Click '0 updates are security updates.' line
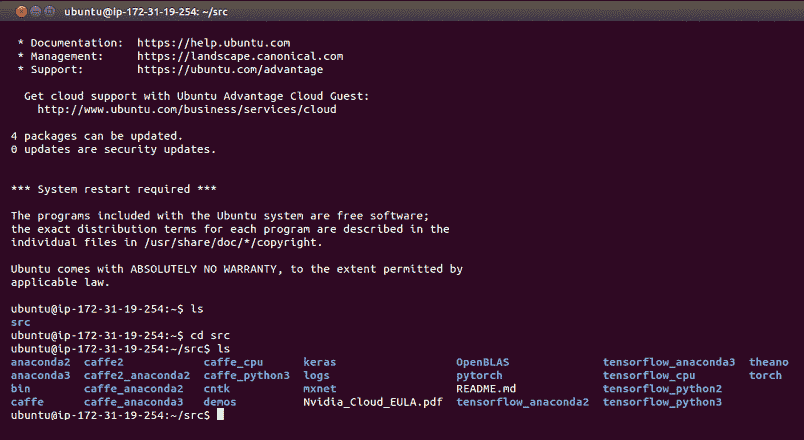 [x=113, y=150]
